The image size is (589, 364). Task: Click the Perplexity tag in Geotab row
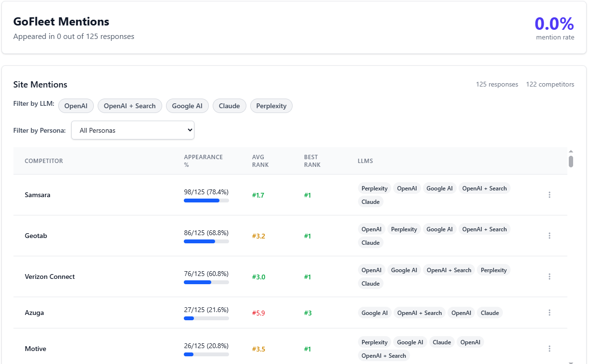pyautogui.click(x=404, y=229)
